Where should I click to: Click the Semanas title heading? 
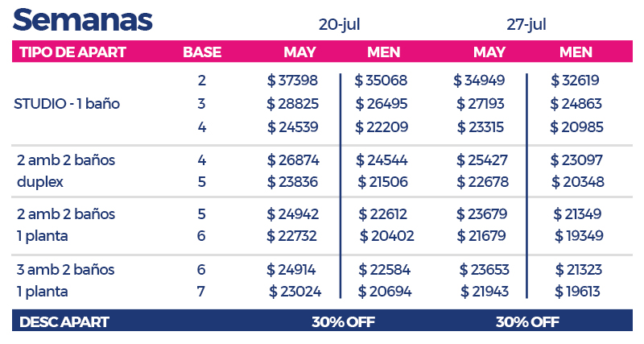[83, 19]
